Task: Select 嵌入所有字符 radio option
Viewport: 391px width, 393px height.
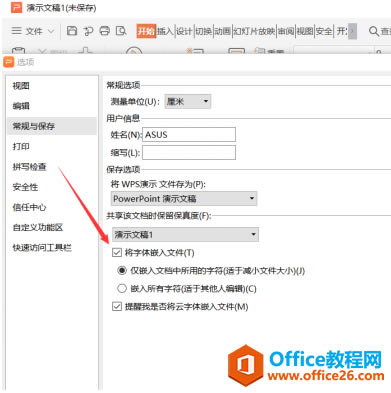Action: (x=122, y=288)
